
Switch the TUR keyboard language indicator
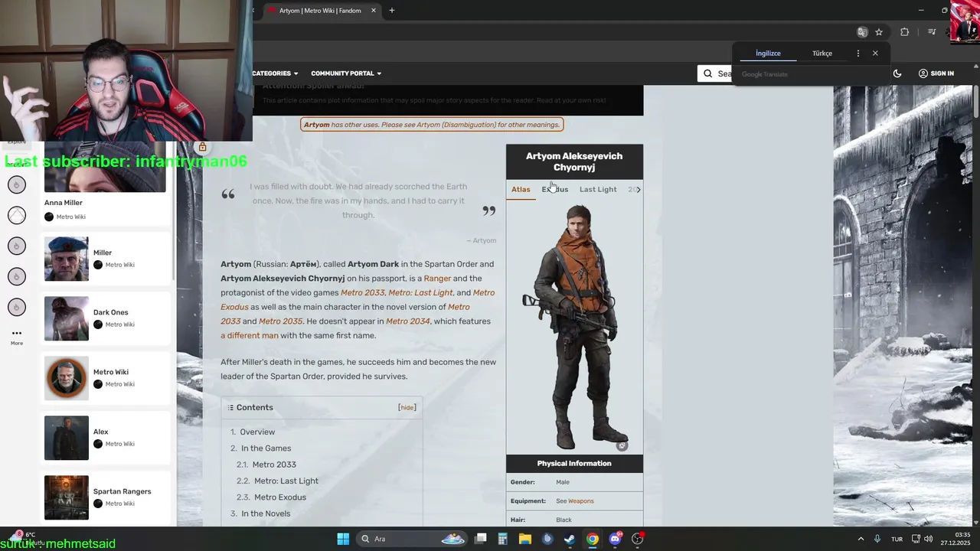[x=897, y=539]
